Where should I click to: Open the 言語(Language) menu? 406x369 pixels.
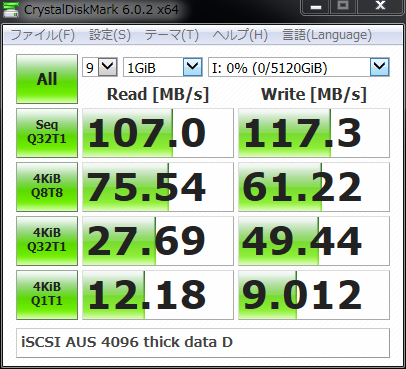[x=327, y=35]
